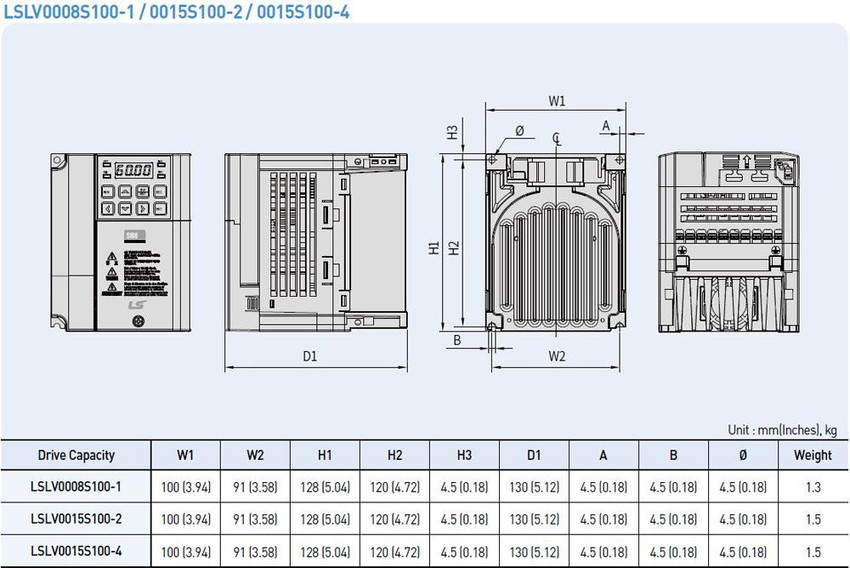
Task: Click weight 1.5 for LSLV0015S100-4
Action: (x=813, y=552)
